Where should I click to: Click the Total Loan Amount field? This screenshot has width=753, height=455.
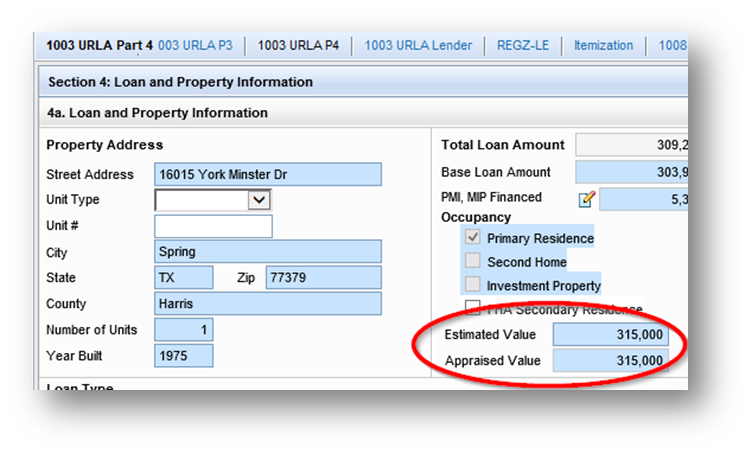[x=632, y=145]
